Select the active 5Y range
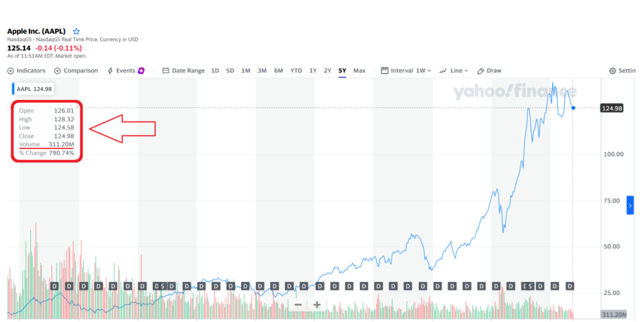 click(x=342, y=70)
